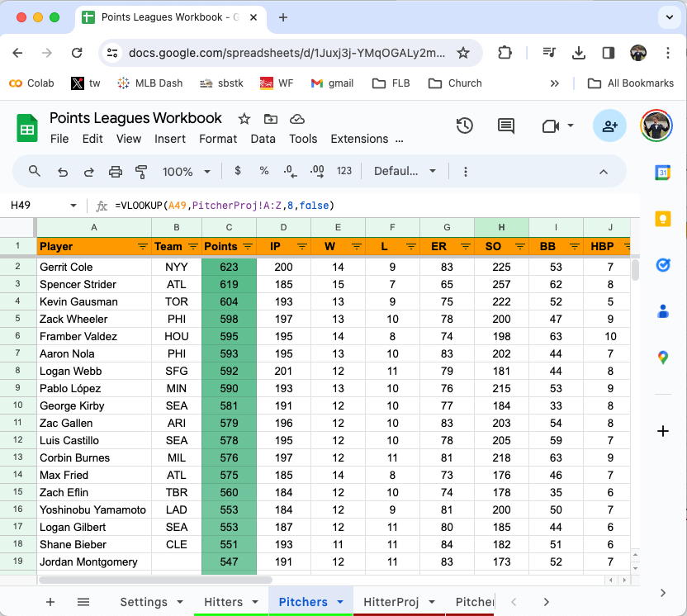Viewport: 687px width, 616px height.
Task: Open Google Calendar in side panel
Action: (662, 173)
